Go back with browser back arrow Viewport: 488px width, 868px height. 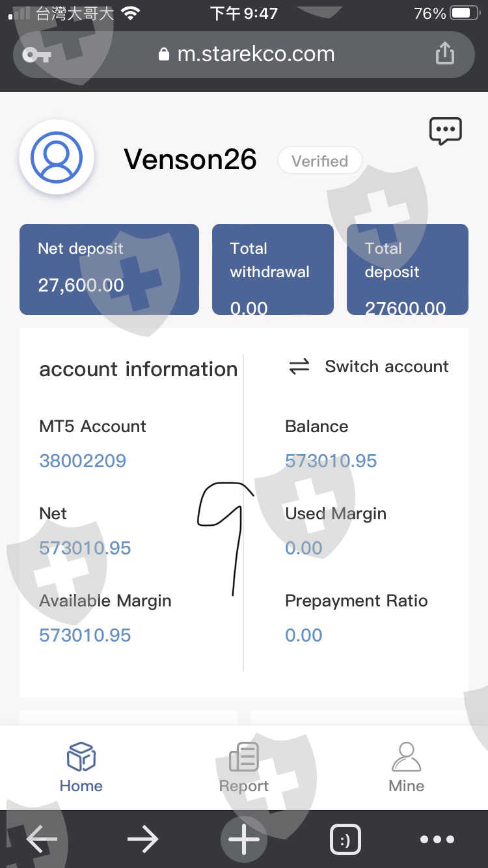click(x=42, y=840)
